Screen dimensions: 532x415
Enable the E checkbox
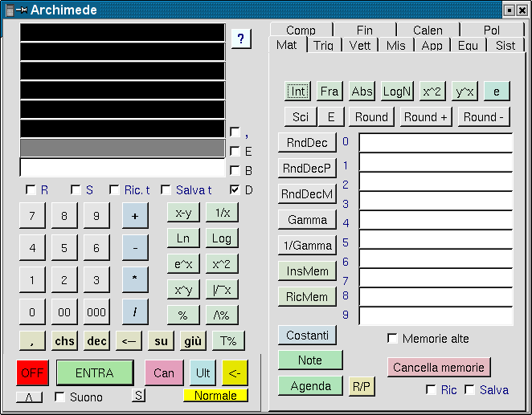pos(235,151)
